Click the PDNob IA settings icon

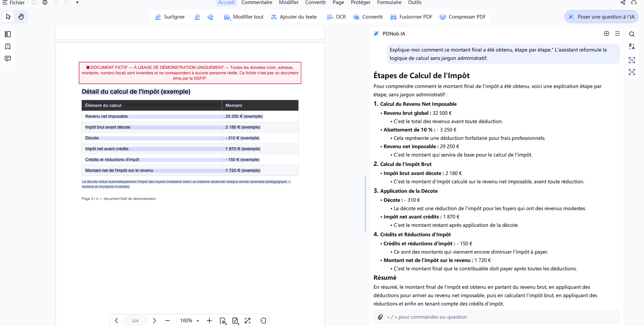point(607,33)
